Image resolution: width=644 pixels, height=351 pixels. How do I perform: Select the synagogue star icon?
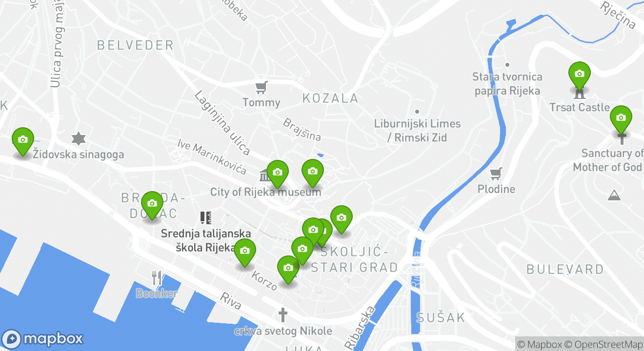click(x=79, y=138)
